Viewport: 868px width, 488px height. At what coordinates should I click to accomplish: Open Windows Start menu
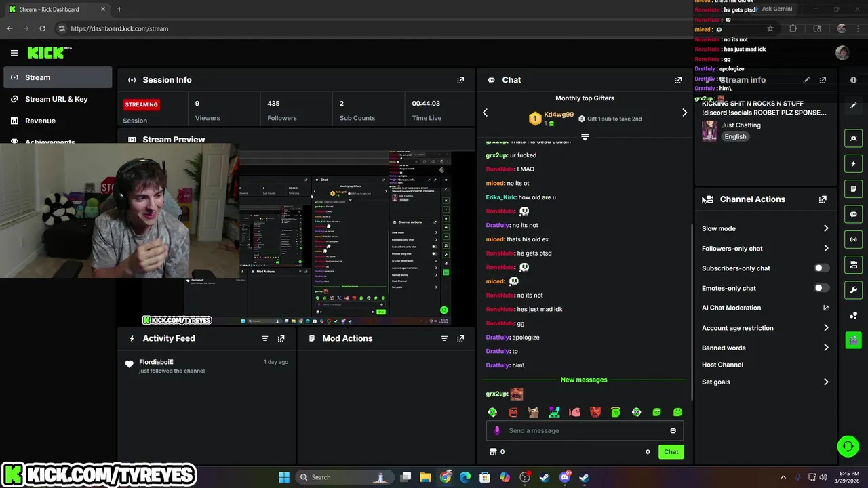(x=284, y=477)
